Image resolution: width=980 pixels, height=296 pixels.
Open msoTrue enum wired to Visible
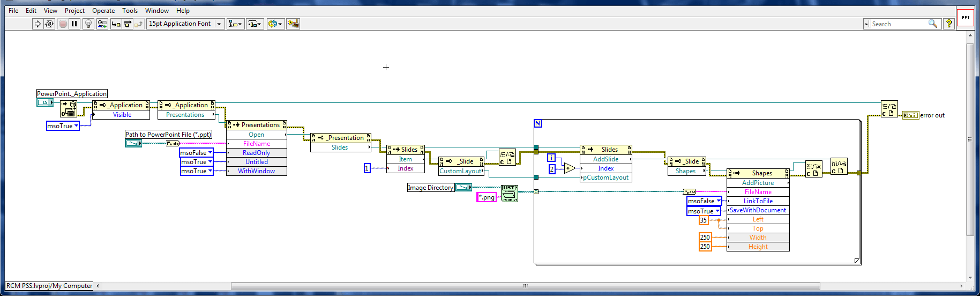pyautogui.click(x=63, y=126)
